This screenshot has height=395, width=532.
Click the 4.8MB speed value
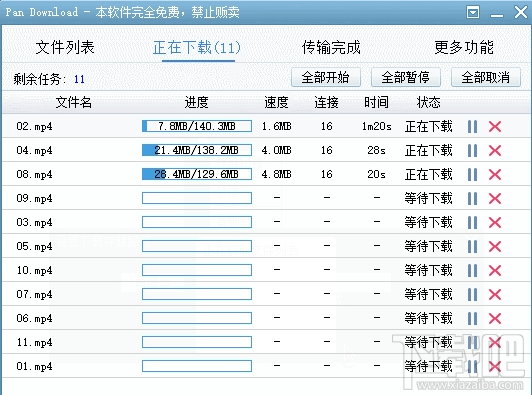277,174
